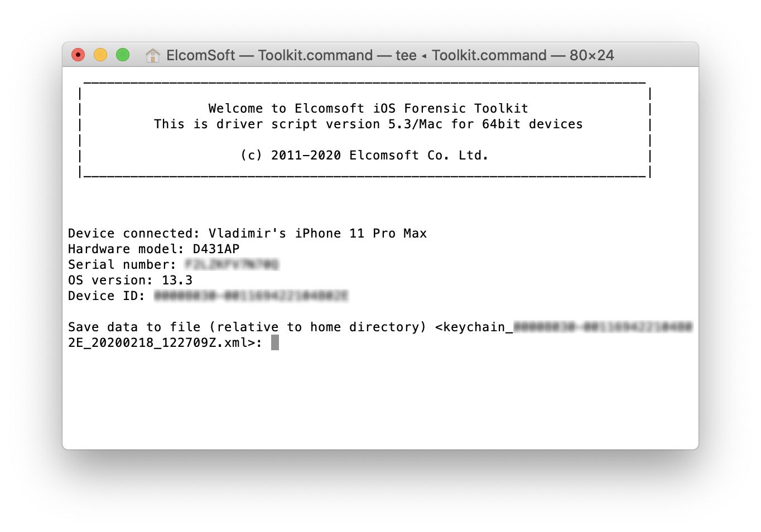Screen dimensions: 761x532
Task: Click the Serial number label
Action: 122,264
